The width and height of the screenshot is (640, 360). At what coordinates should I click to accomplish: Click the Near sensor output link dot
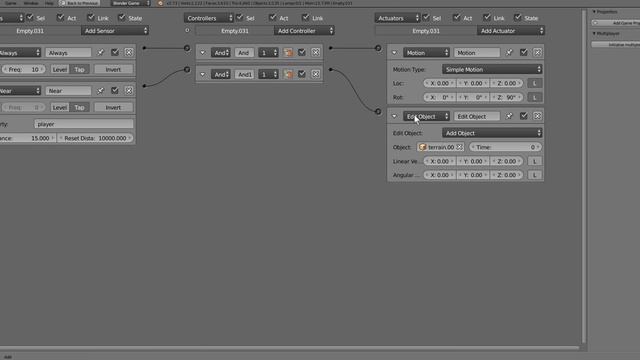pyautogui.click(x=144, y=86)
